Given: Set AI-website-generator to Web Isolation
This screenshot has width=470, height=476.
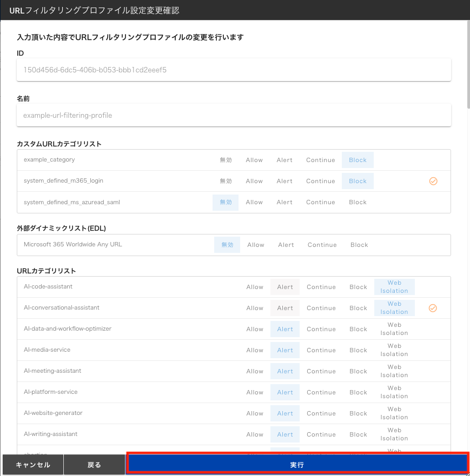Looking at the screenshot, I should click(394, 413).
